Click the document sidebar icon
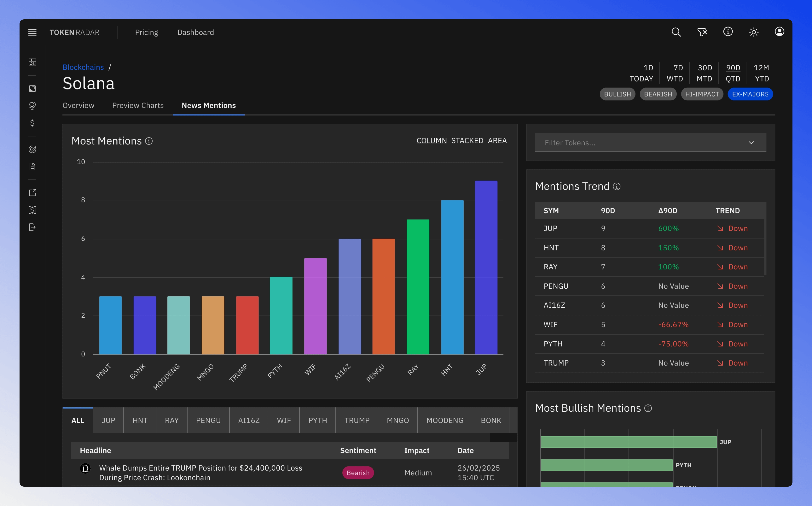Screen dimensions: 812x506 coord(32,166)
